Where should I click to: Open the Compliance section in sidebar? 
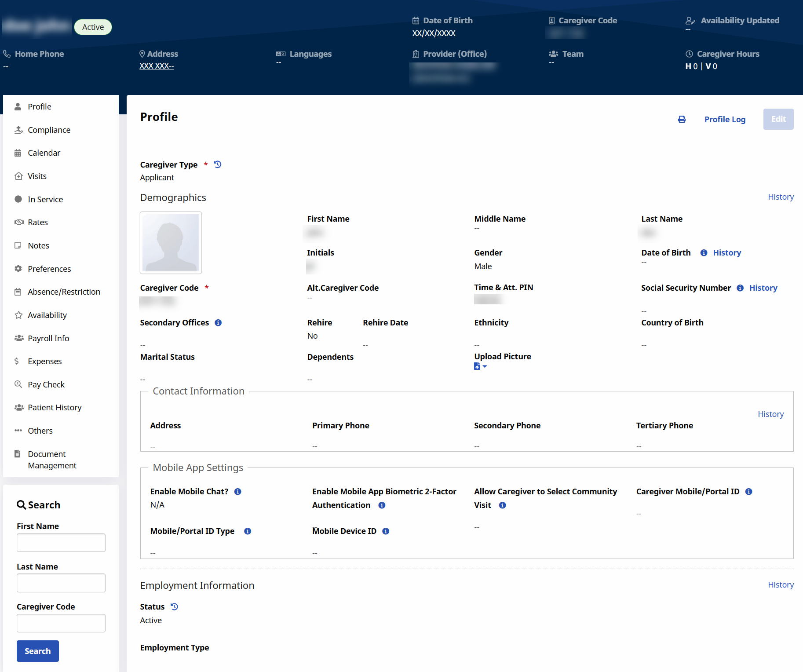(x=49, y=130)
